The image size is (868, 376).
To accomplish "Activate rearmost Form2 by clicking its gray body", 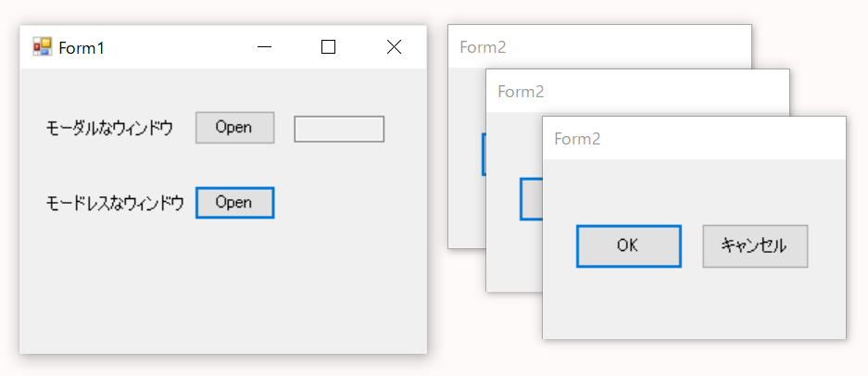I will (x=467, y=210).
